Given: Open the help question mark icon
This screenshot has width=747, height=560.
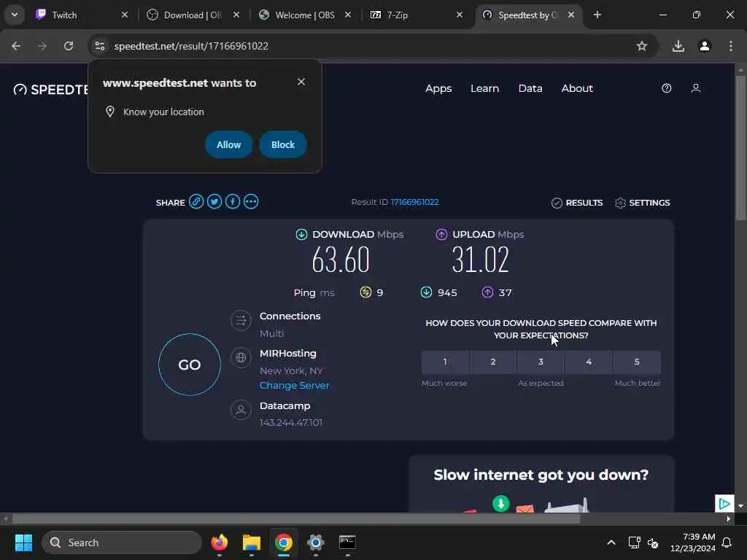Looking at the screenshot, I should pos(667,88).
